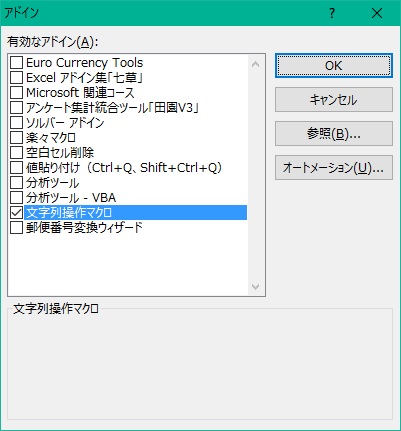The width and height of the screenshot is (401, 431).
Task: Enable the 空白セル削除 add-in checkbox
Action: coord(16,153)
